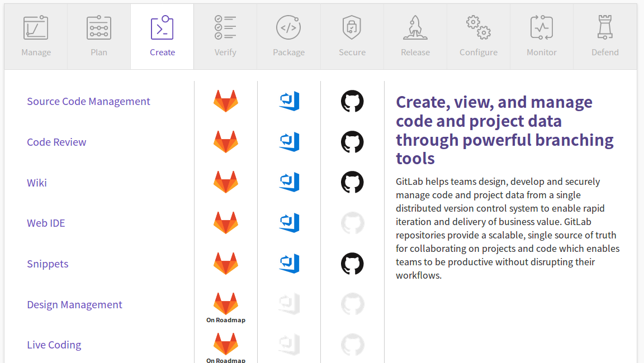Click the faded GitHub icon beside Web IDE
644x363 pixels.
click(352, 223)
